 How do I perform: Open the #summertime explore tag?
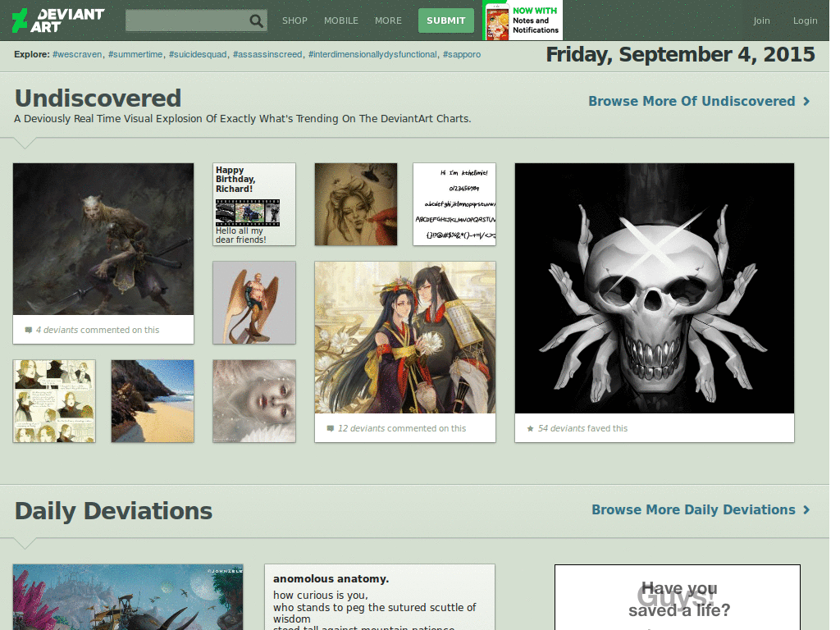(x=135, y=54)
